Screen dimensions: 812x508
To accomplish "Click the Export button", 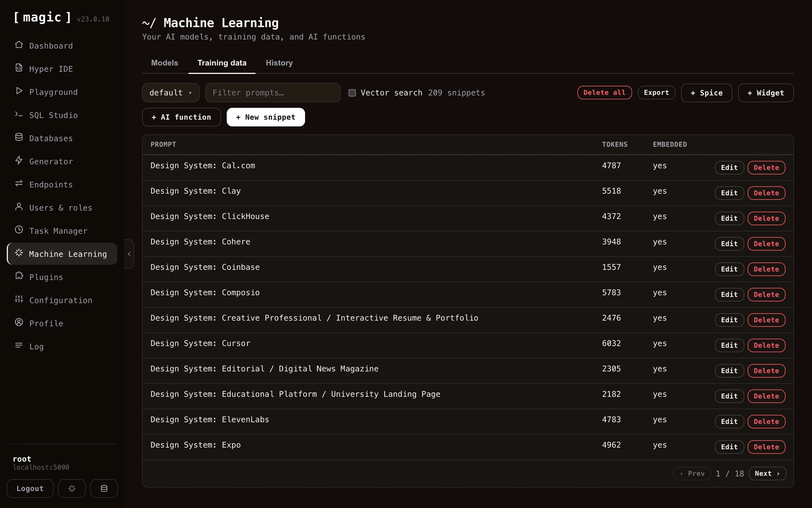I will [656, 93].
